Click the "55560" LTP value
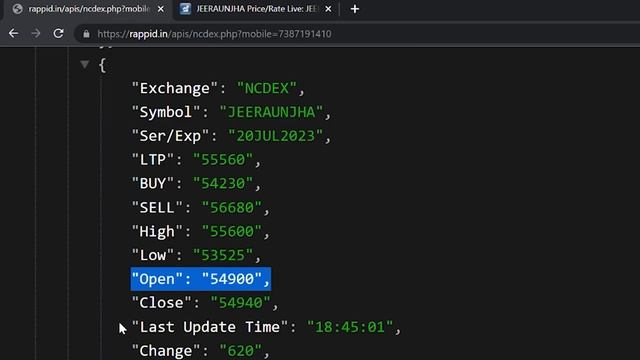The image size is (640, 360). [223, 160]
